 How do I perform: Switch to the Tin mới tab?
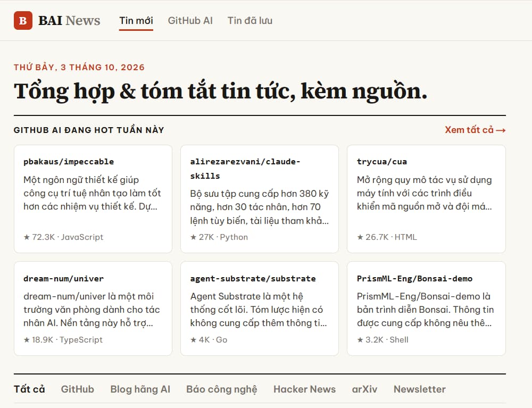tap(136, 21)
